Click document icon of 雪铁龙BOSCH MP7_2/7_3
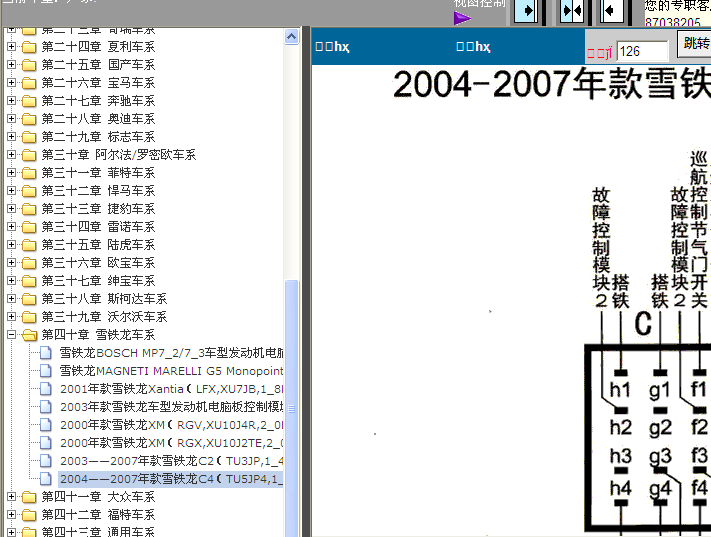This screenshot has width=711, height=537. (46, 353)
